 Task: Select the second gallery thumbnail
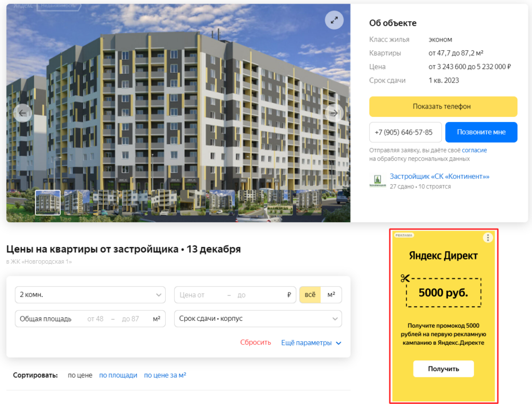click(x=77, y=203)
